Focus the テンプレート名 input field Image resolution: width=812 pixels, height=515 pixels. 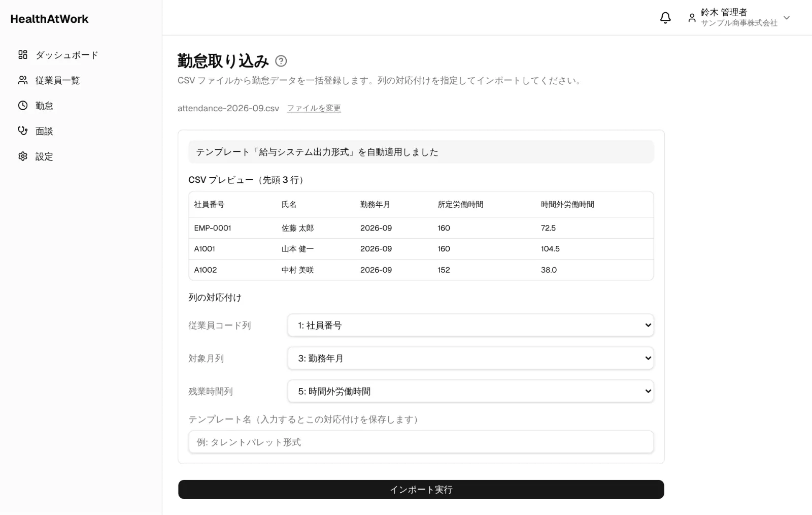[x=421, y=442]
